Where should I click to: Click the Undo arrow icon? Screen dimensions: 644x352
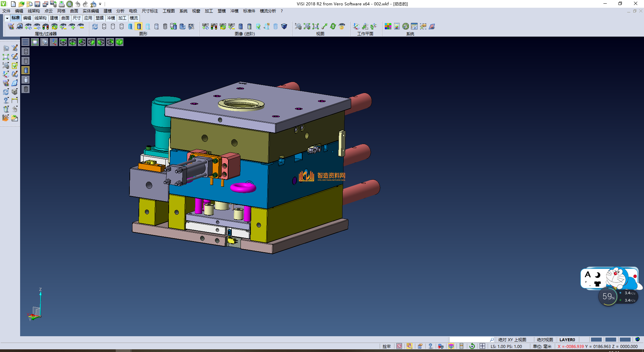[x=78, y=4]
